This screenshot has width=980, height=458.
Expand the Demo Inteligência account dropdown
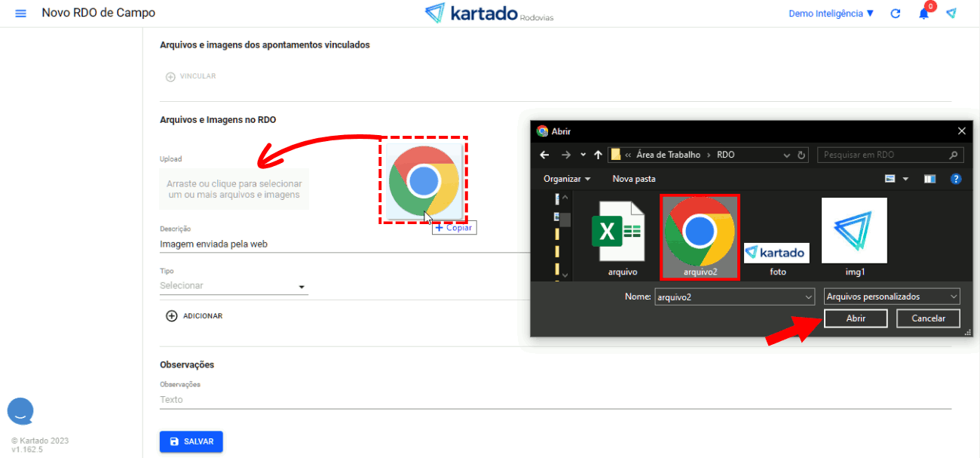[831, 14]
